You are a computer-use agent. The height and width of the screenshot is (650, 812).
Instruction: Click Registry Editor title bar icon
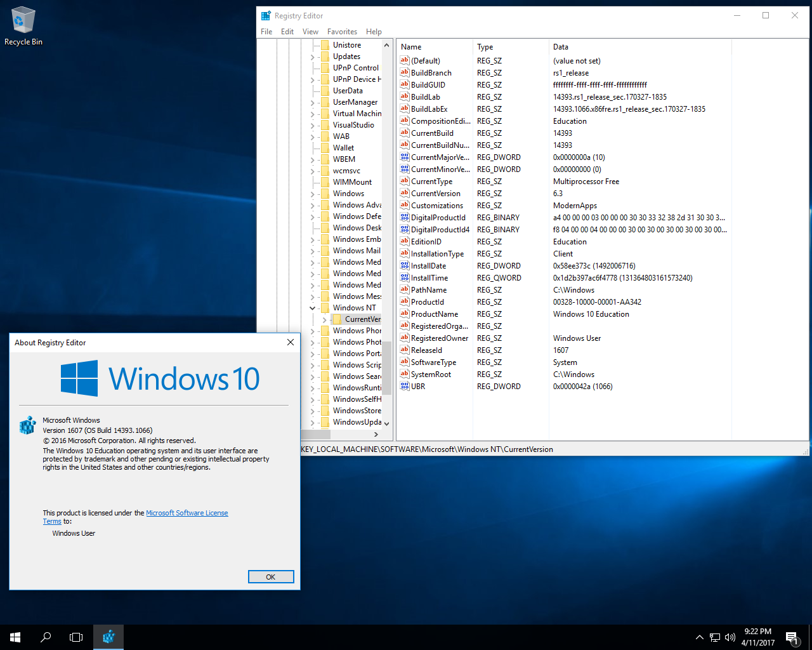tap(266, 15)
